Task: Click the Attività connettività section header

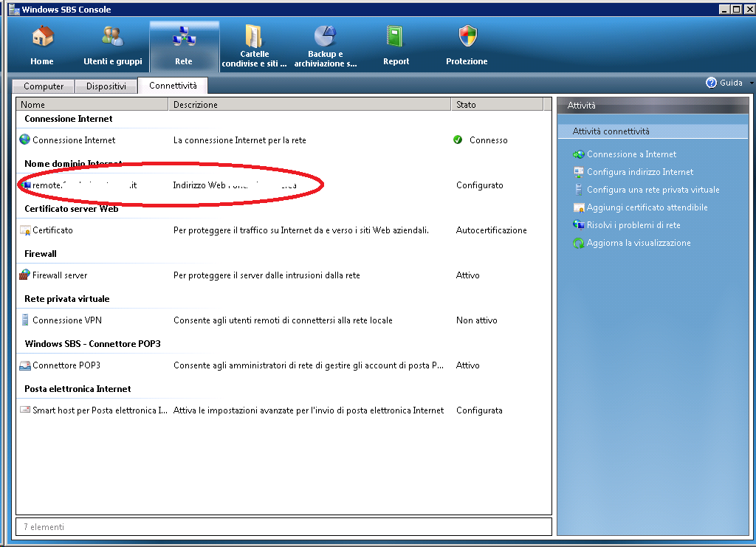Action: click(653, 131)
